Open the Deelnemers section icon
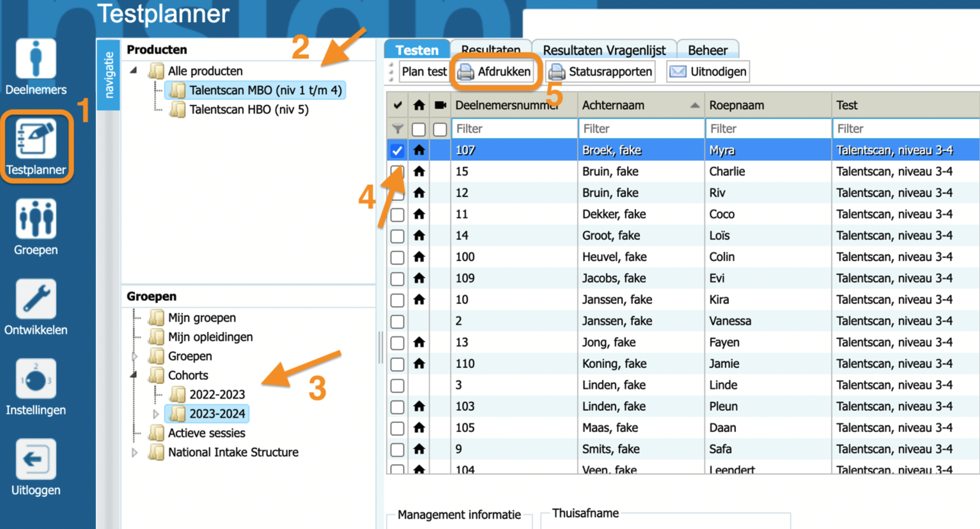The width and height of the screenshot is (980, 529). (x=36, y=59)
